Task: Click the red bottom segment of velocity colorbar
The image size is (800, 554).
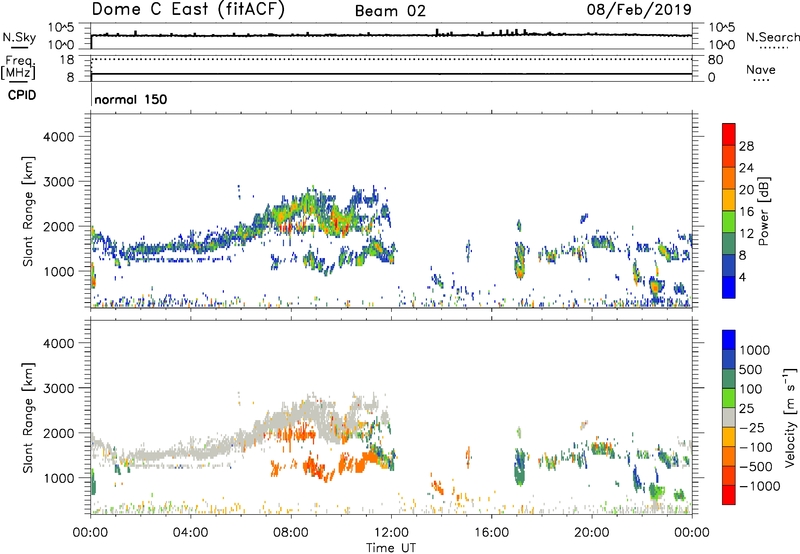Action: tap(729, 495)
